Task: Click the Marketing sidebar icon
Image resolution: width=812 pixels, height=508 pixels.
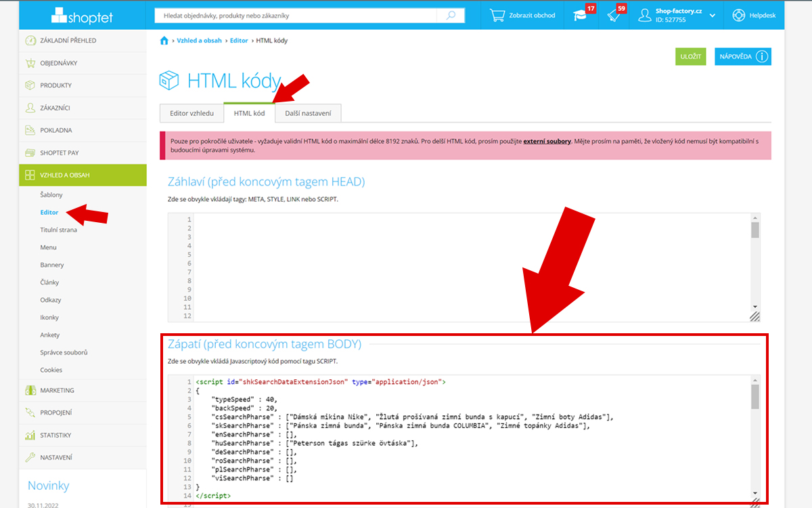Action: pyautogui.click(x=30, y=390)
